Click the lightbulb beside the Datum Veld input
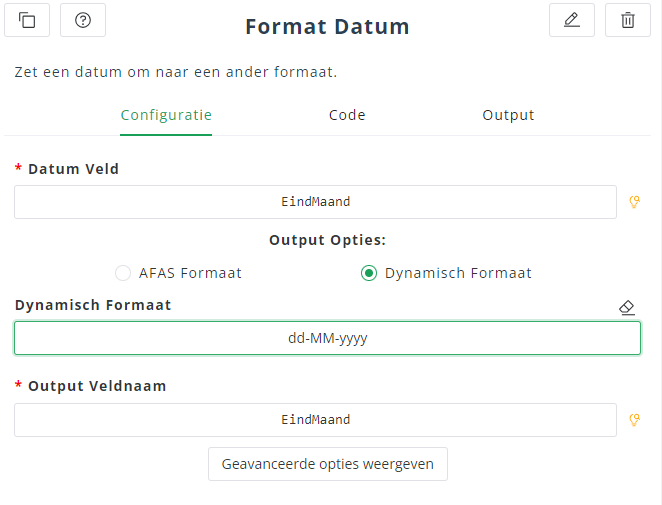 tap(634, 202)
